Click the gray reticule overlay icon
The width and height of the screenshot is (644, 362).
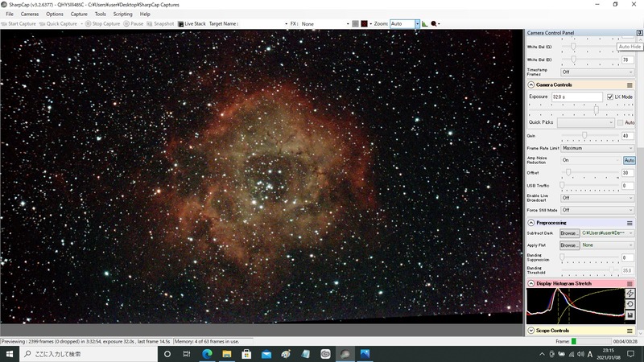pyautogui.click(x=355, y=24)
